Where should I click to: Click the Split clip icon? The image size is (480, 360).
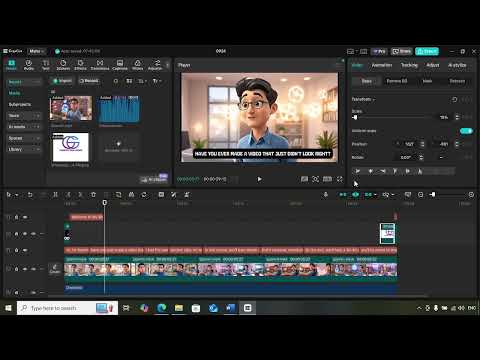(55, 195)
